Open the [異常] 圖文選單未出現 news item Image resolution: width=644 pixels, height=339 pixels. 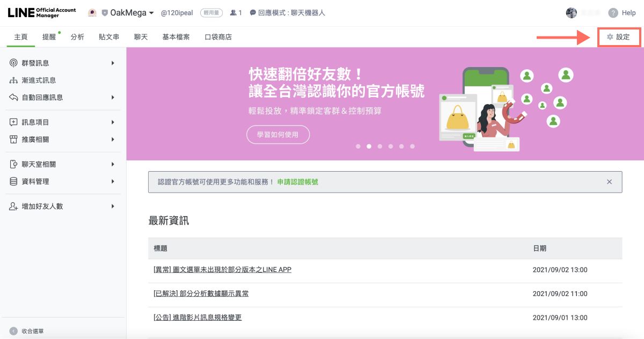(222, 270)
